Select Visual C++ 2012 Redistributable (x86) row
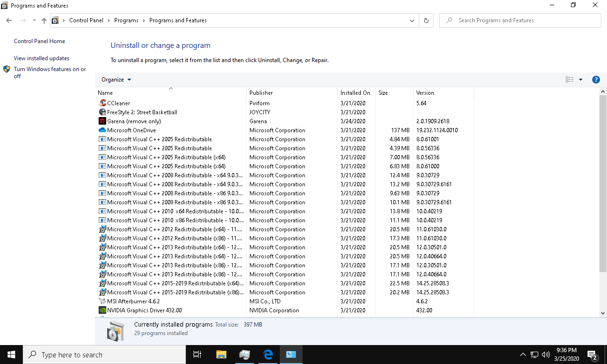 [285, 238]
